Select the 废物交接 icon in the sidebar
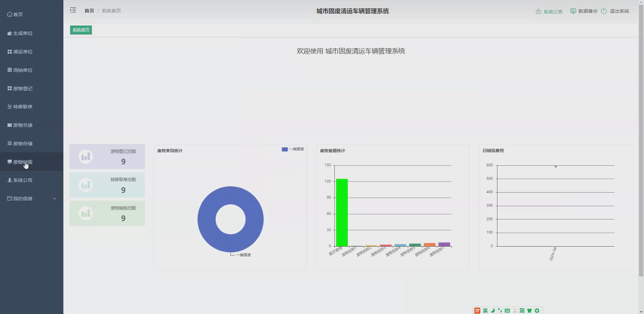644x314 pixels. tap(9, 125)
